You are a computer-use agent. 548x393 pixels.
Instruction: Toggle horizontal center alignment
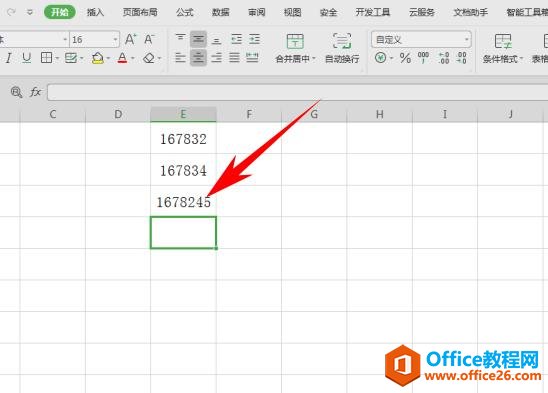coord(198,57)
